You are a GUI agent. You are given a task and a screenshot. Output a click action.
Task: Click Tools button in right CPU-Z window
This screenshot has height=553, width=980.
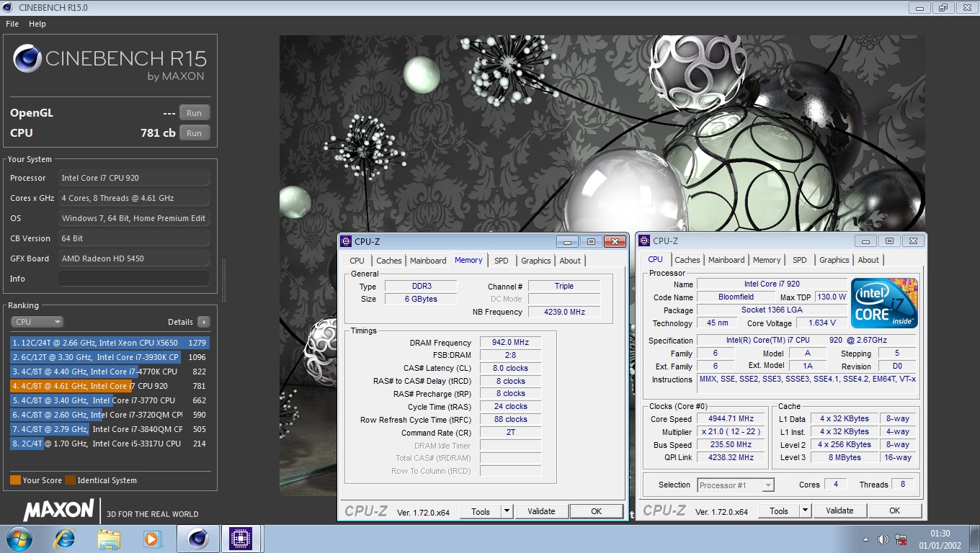[x=779, y=511]
